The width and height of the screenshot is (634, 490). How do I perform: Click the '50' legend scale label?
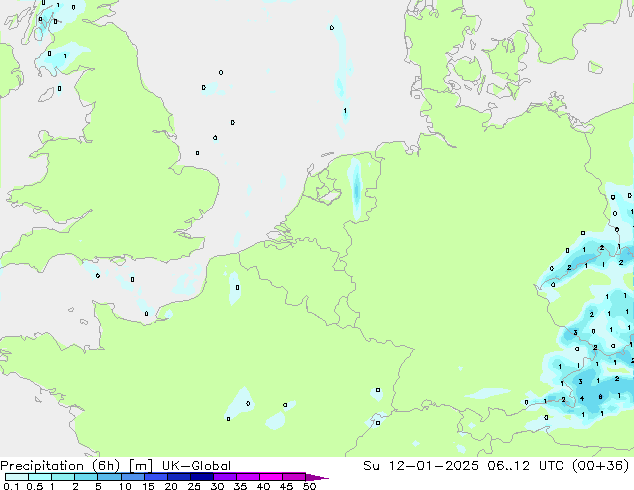pyautogui.click(x=309, y=486)
